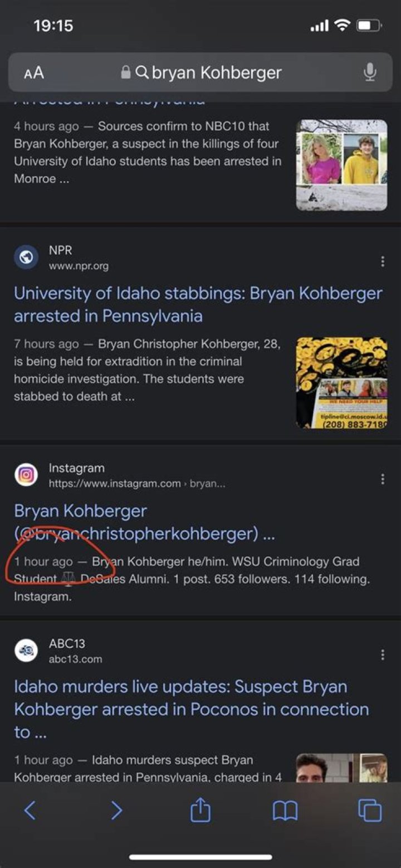This screenshot has height=868, width=401.
Task: Open more options for NPR result
Action: [382, 261]
